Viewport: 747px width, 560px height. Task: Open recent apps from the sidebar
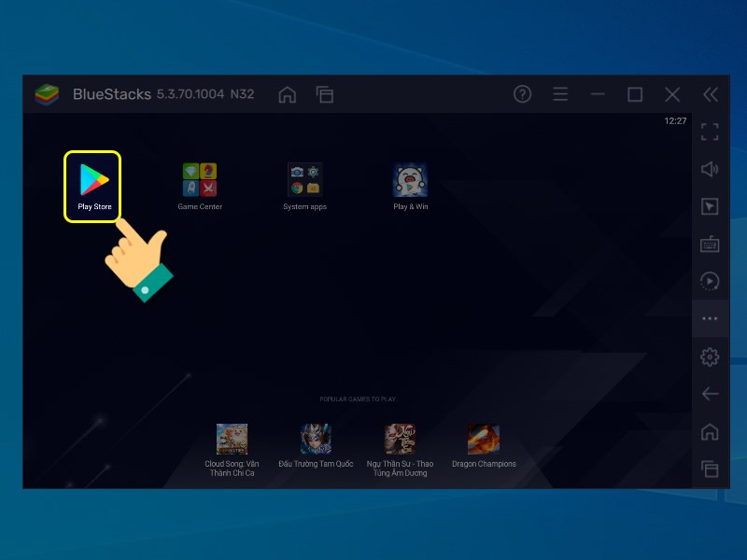click(x=710, y=469)
